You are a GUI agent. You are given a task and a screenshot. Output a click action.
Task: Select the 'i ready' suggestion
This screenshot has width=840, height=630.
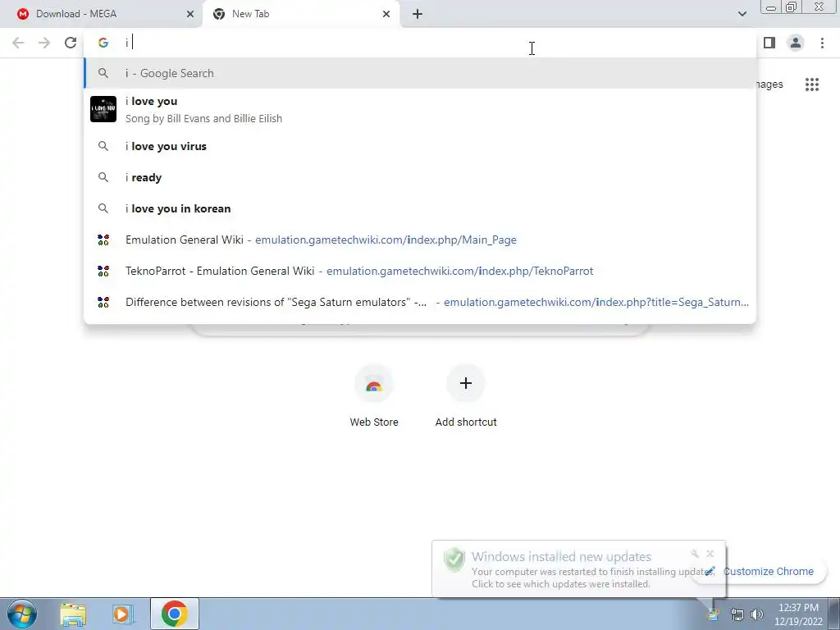420,177
